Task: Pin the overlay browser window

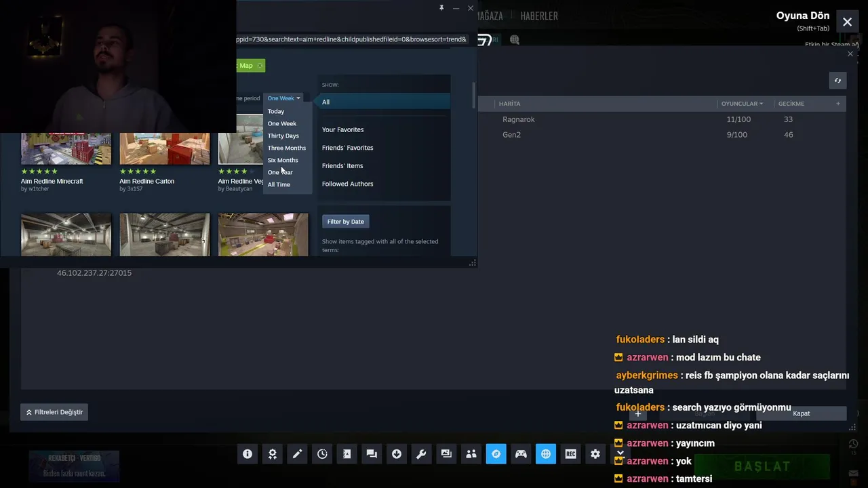Action: [x=441, y=8]
